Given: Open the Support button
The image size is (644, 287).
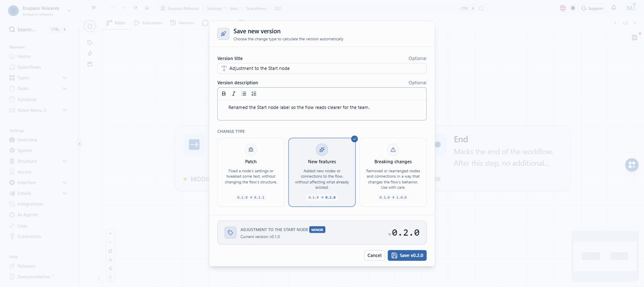Looking at the screenshot, I should (x=592, y=8).
